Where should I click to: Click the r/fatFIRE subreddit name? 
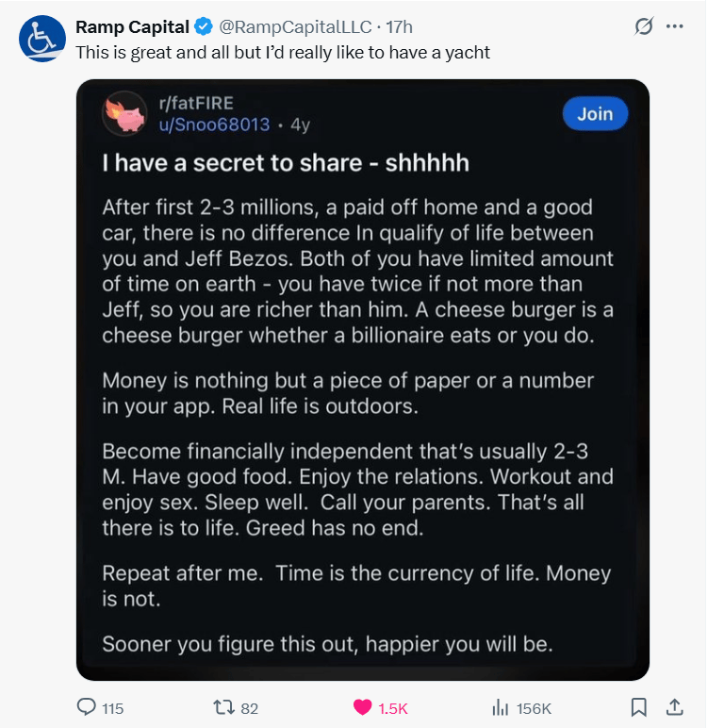pyautogui.click(x=196, y=103)
